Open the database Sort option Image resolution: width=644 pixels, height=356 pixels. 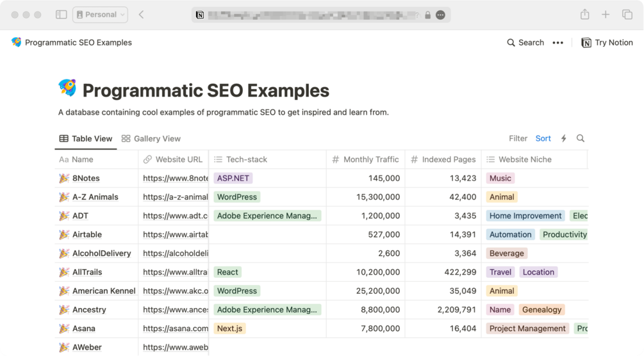pyautogui.click(x=543, y=138)
